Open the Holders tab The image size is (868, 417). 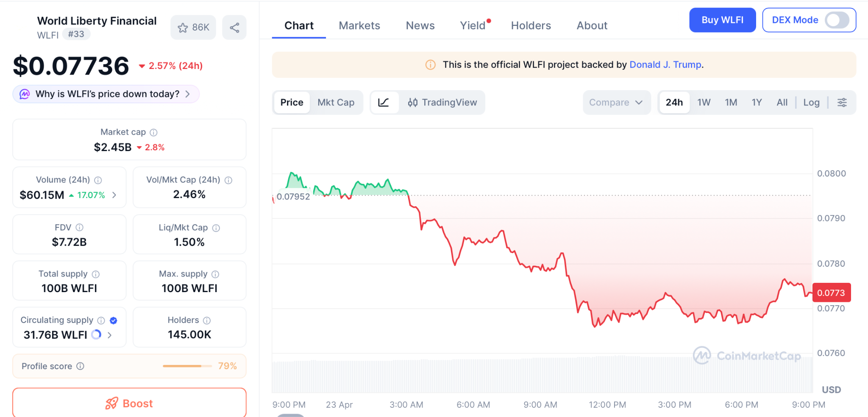531,26
